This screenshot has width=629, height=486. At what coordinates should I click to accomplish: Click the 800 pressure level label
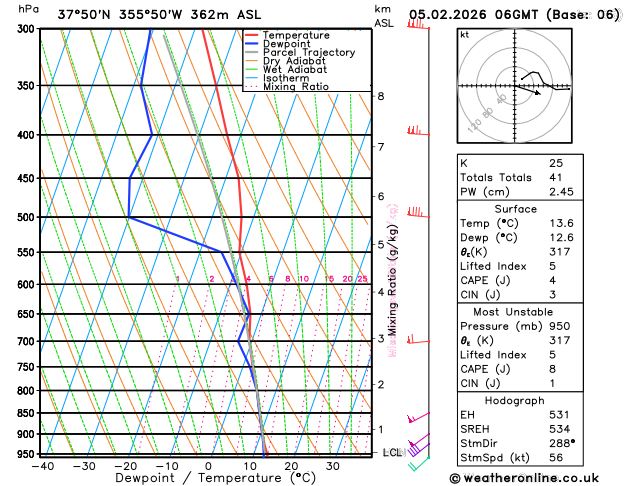click(x=28, y=391)
